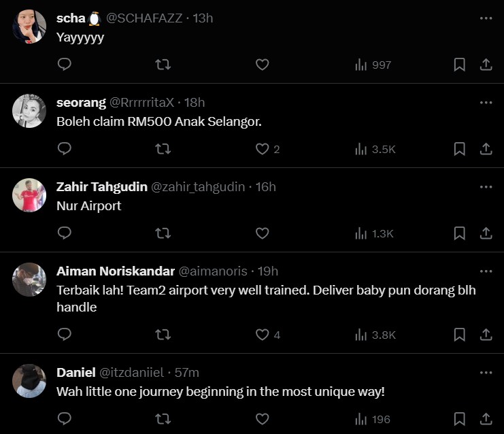
Task: Open more options for Daniel's tweet
Action: [x=486, y=373]
